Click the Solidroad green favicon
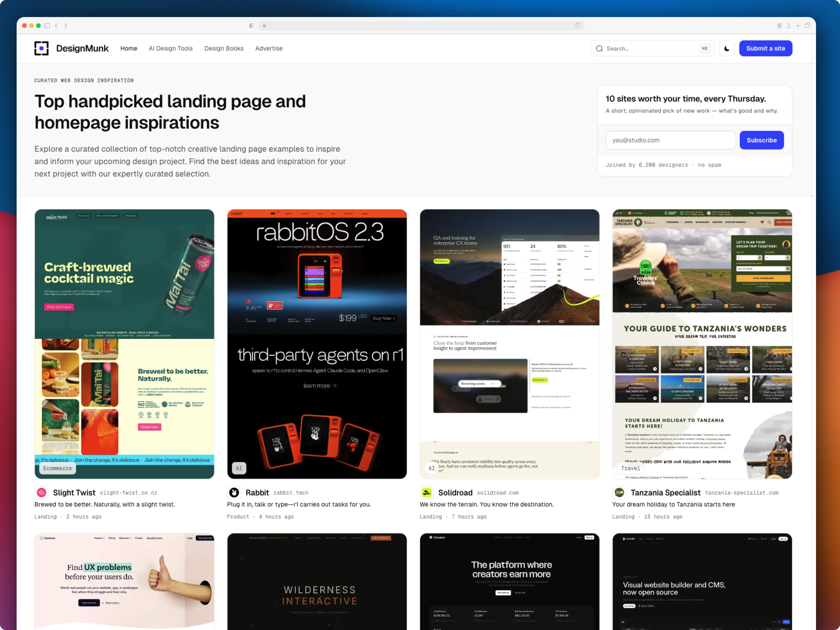 click(427, 493)
